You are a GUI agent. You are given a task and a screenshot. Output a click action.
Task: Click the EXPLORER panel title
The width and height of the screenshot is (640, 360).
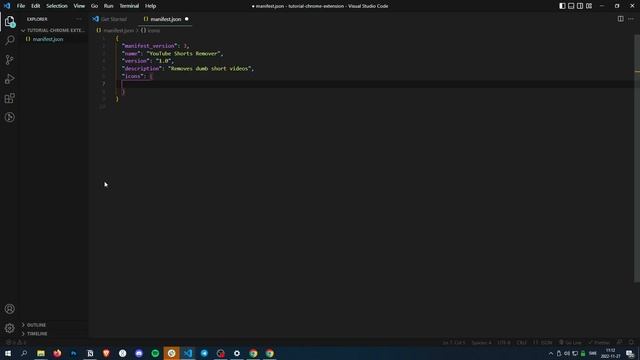pyautogui.click(x=37, y=19)
